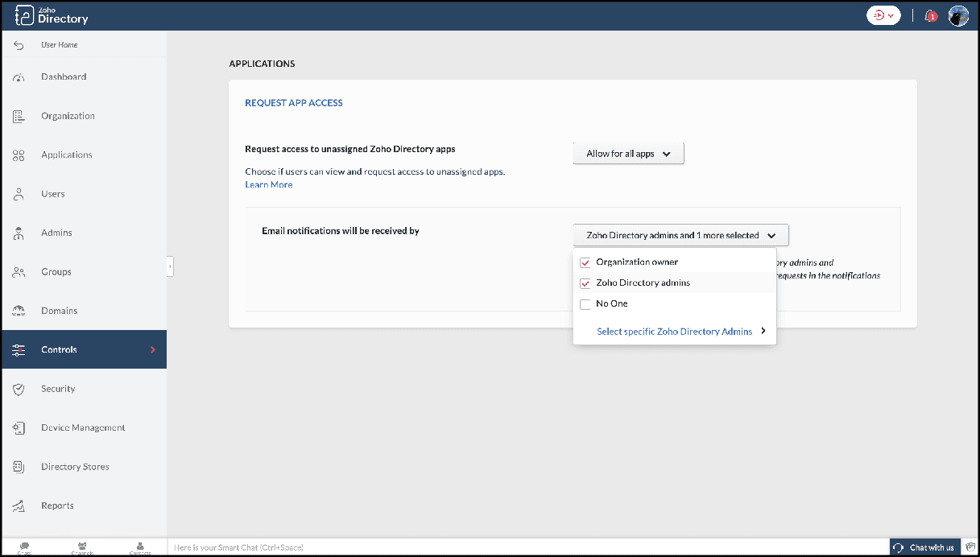
Task: Click the Chat with us button
Action: click(925, 547)
